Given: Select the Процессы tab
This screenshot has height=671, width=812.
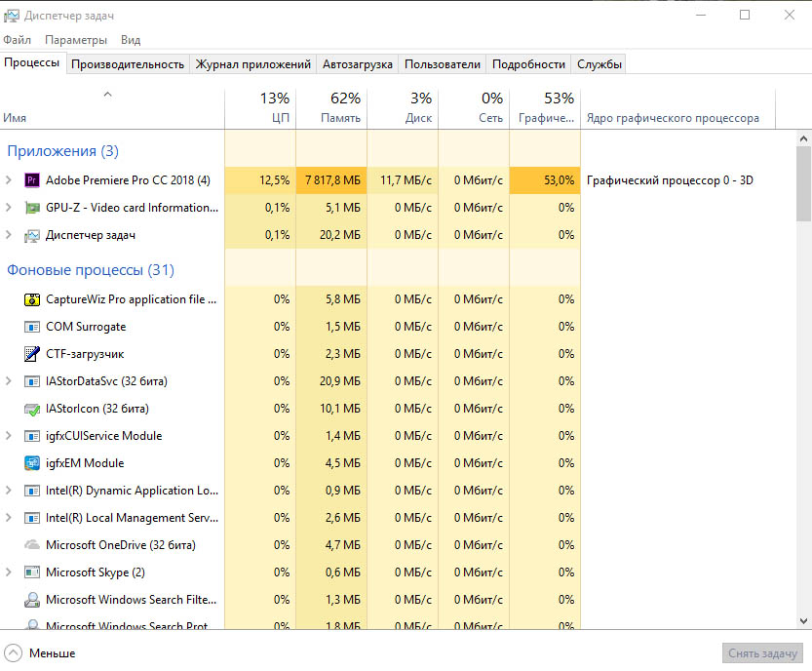Looking at the screenshot, I should [x=32, y=62].
